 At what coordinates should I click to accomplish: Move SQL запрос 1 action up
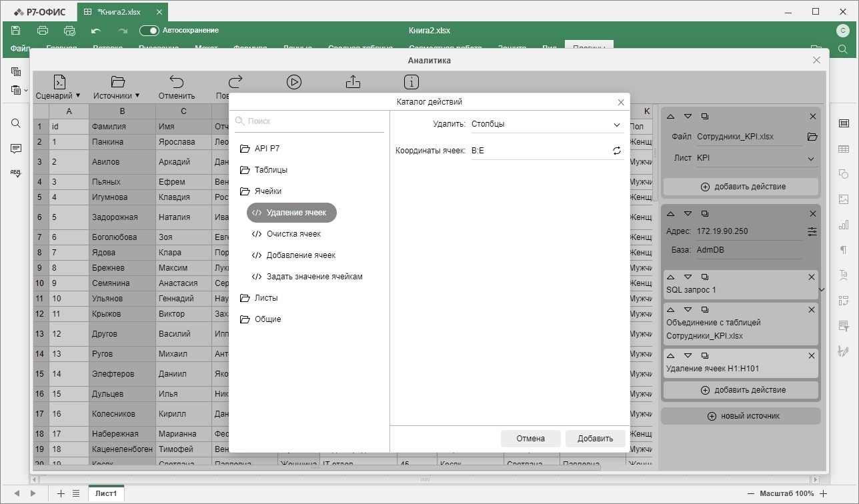pyautogui.click(x=670, y=277)
